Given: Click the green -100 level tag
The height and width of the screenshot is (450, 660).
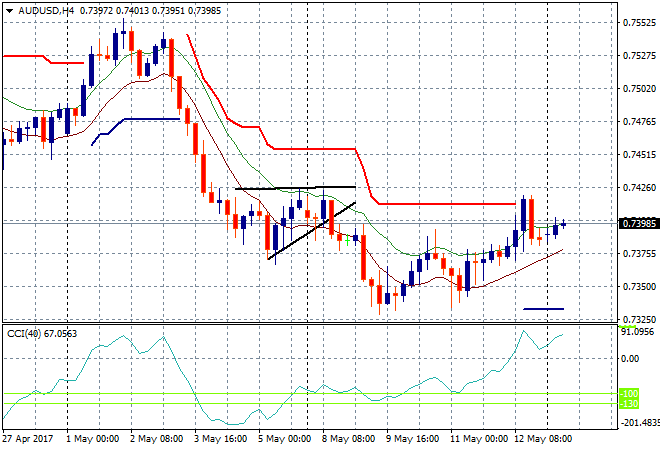Looking at the screenshot, I should pos(629,394).
